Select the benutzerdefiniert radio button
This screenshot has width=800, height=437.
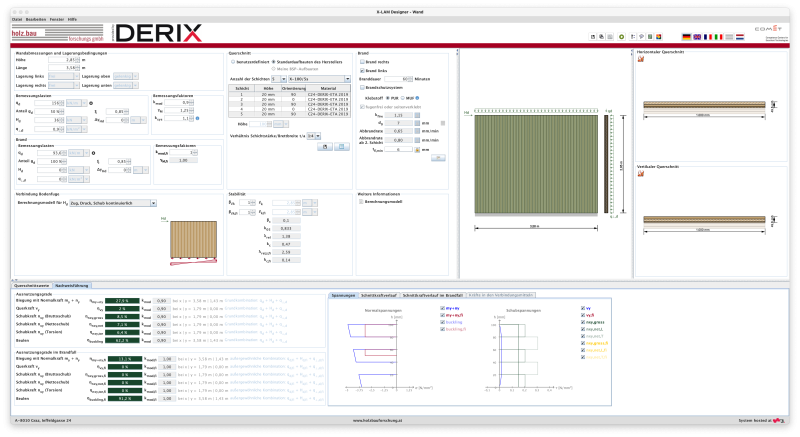click(233, 62)
